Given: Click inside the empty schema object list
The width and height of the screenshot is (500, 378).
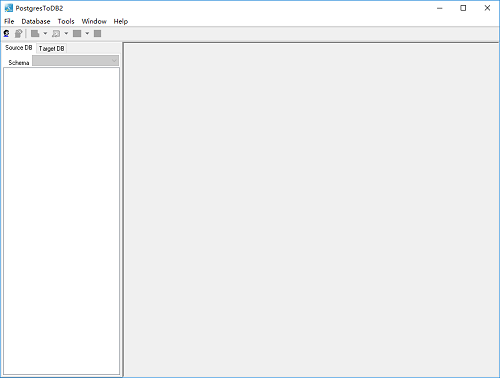Looking at the screenshot, I should [x=62, y=221].
